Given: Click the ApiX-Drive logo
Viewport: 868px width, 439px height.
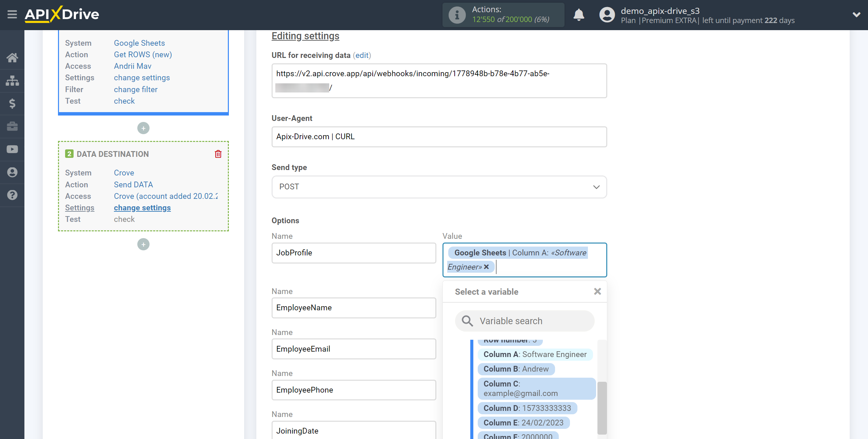Looking at the screenshot, I should coord(62,15).
